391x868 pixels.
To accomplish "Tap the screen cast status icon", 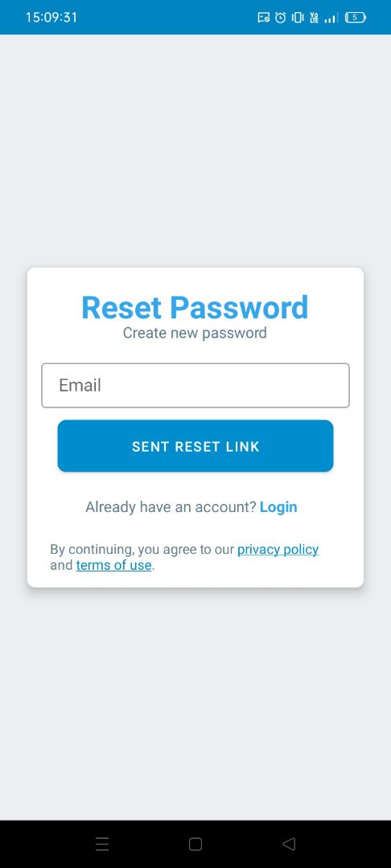I will [x=264, y=17].
